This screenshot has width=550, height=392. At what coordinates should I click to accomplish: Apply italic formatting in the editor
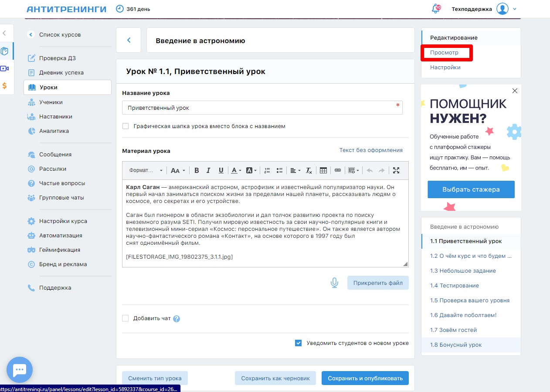pyautogui.click(x=208, y=170)
